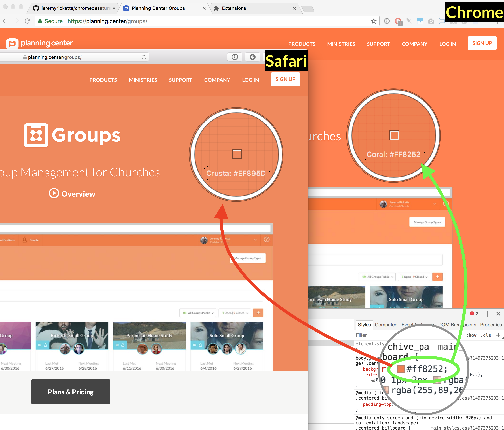Screen dimensions: 504x430
Task: Click the 1Password extension icon in Chrome
Action: click(387, 21)
